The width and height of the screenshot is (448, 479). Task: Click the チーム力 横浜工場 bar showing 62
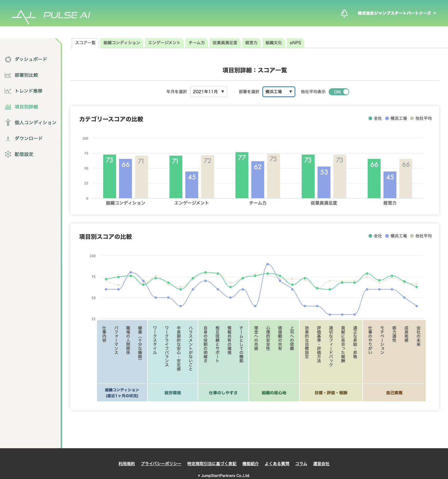[258, 179]
